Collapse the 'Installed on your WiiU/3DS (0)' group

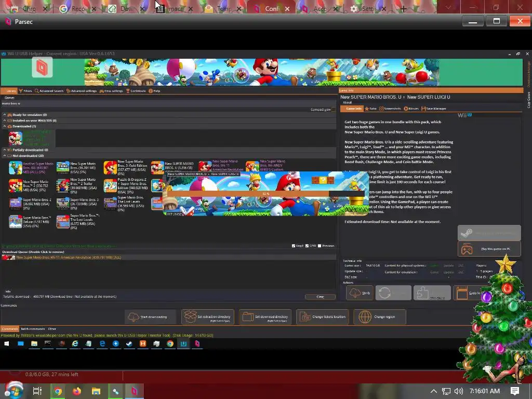click(4, 121)
